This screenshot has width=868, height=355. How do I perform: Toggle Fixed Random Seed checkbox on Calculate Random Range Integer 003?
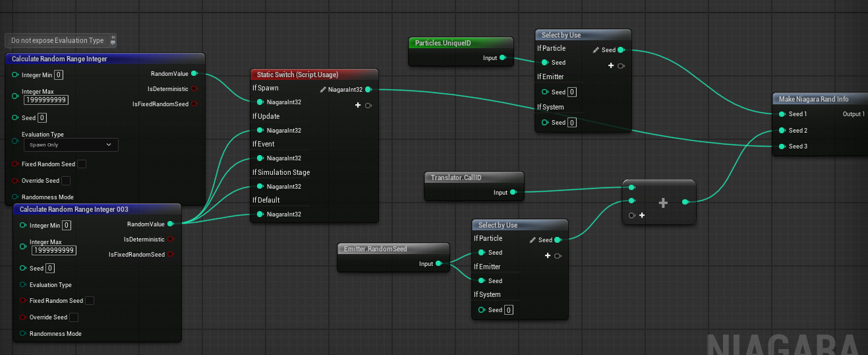click(90, 301)
